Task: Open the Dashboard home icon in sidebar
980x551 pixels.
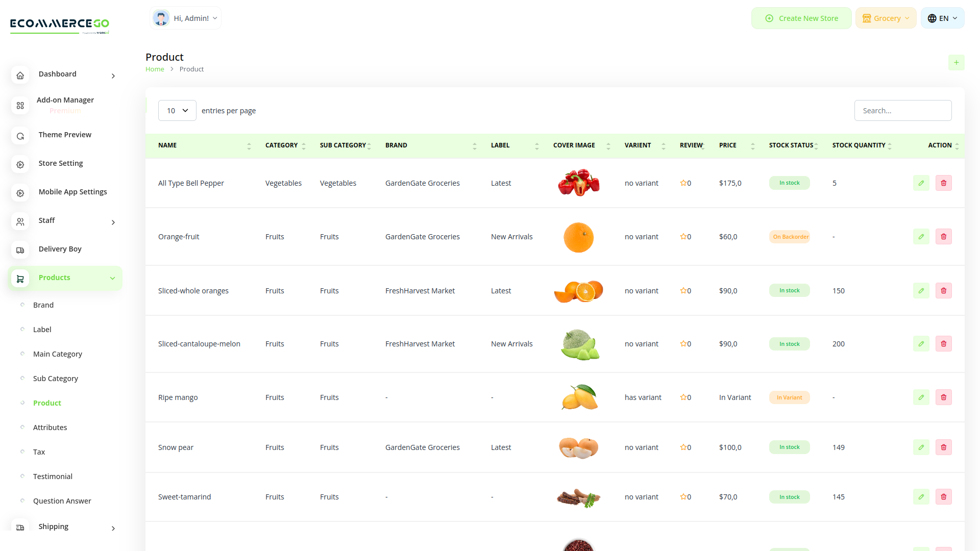Action: (x=20, y=75)
